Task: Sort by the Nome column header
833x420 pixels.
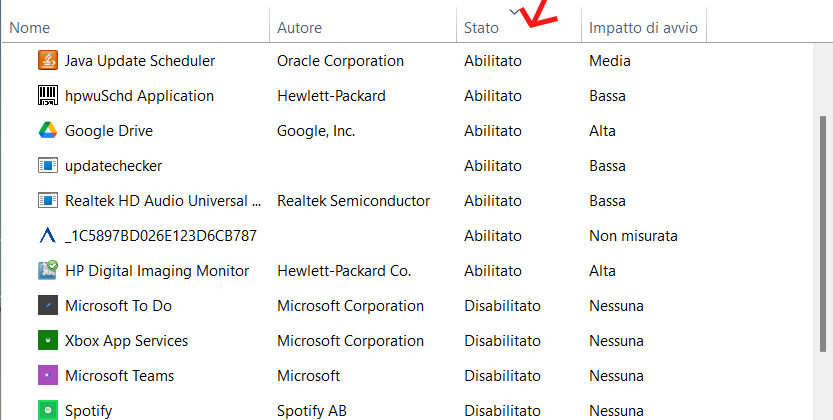Action: click(30, 28)
